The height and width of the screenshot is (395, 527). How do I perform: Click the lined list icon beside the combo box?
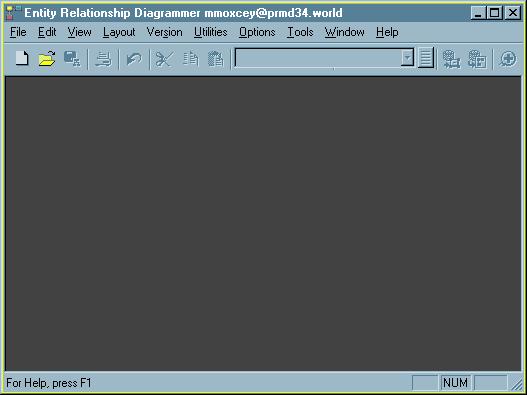[x=426, y=58]
